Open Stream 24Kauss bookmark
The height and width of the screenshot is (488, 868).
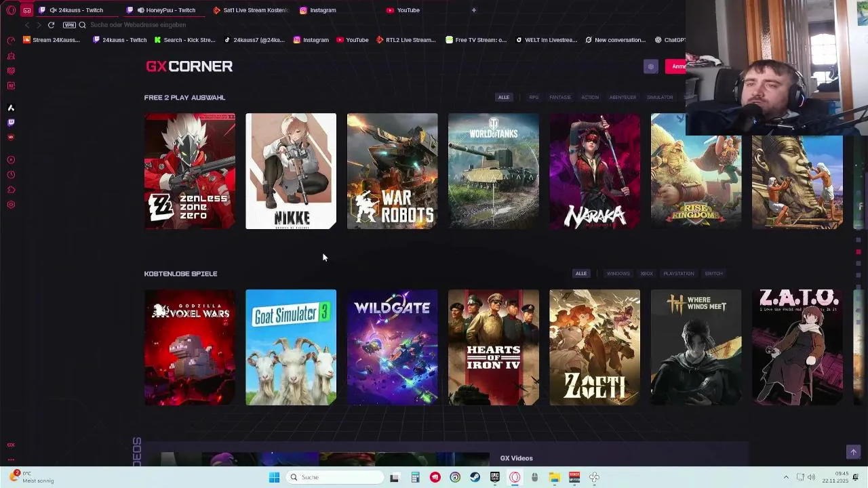[x=52, y=40]
